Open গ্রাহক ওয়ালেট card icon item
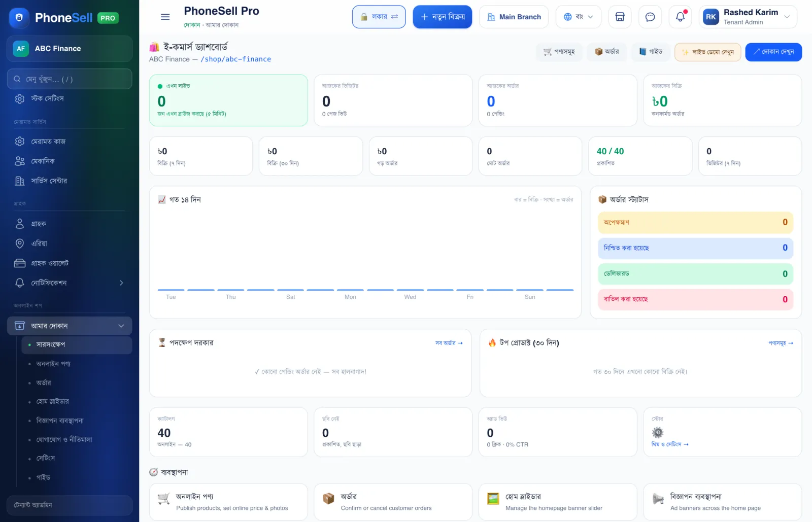The height and width of the screenshot is (522, 812). [70, 263]
